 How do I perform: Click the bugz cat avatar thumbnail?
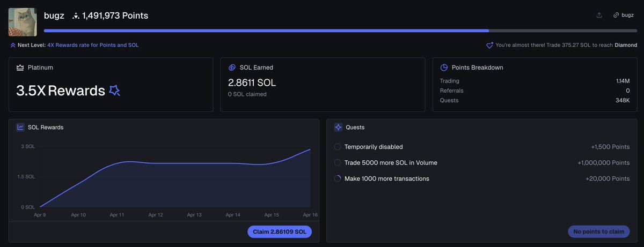point(23,22)
